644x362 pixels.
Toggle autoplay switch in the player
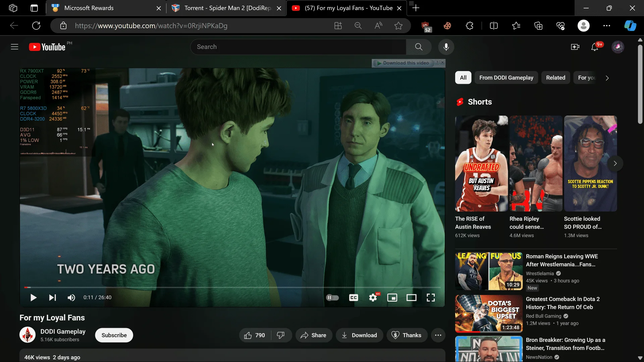332,298
